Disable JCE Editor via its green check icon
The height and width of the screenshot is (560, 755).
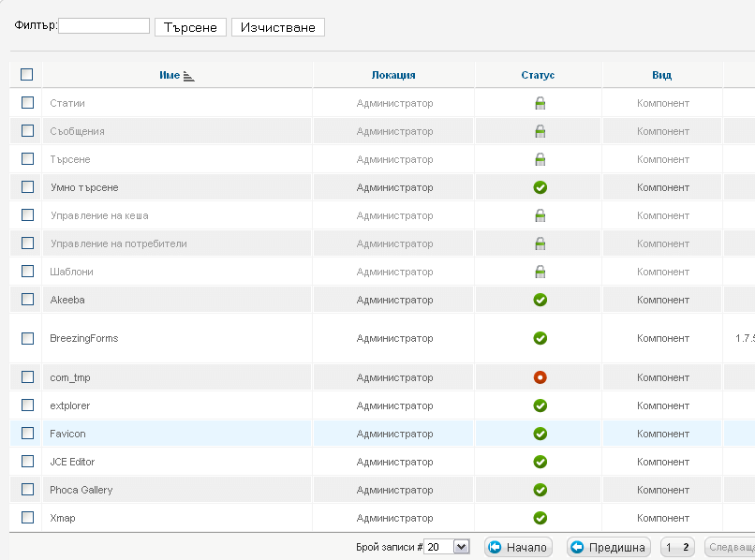click(x=540, y=462)
